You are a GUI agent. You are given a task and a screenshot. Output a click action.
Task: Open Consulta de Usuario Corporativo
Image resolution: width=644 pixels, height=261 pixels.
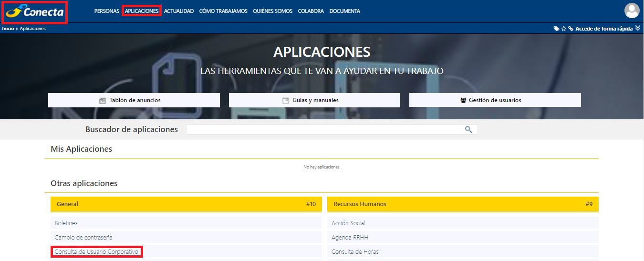[x=96, y=251]
